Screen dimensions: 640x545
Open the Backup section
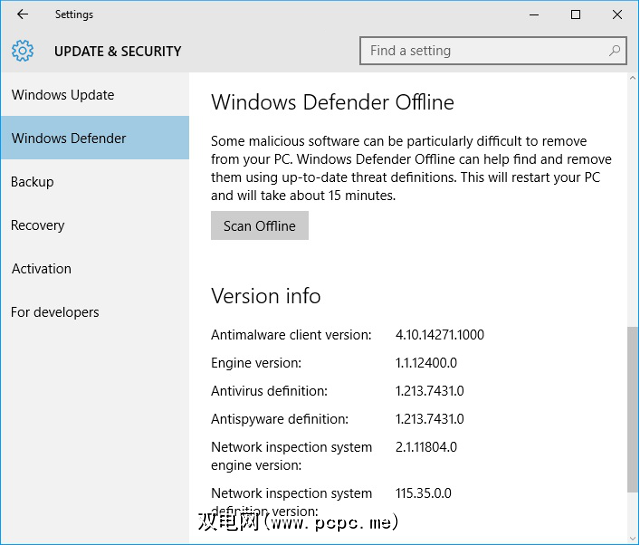click(95, 182)
